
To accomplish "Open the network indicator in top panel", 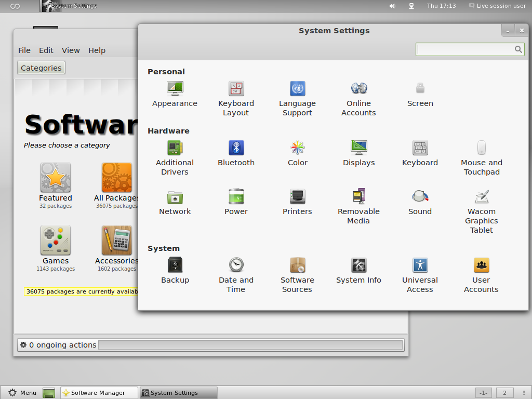I will coord(411,6).
